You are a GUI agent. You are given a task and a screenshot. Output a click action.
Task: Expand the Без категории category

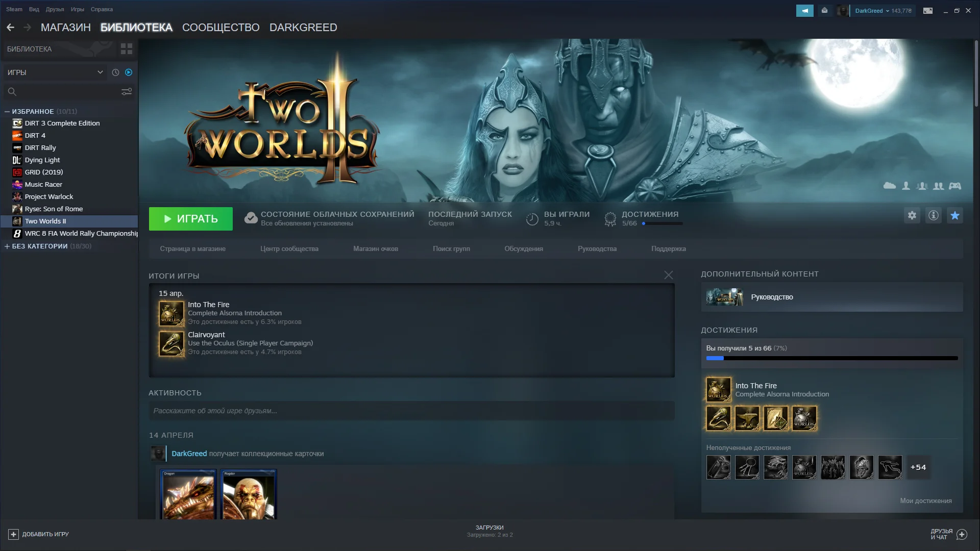pyautogui.click(x=7, y=246)
